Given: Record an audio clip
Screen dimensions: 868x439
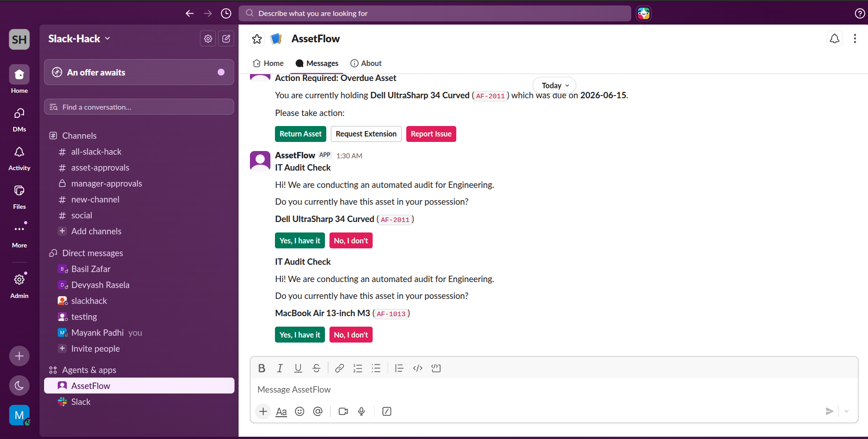Looking at the screenshot, I should tap(361, 411).
